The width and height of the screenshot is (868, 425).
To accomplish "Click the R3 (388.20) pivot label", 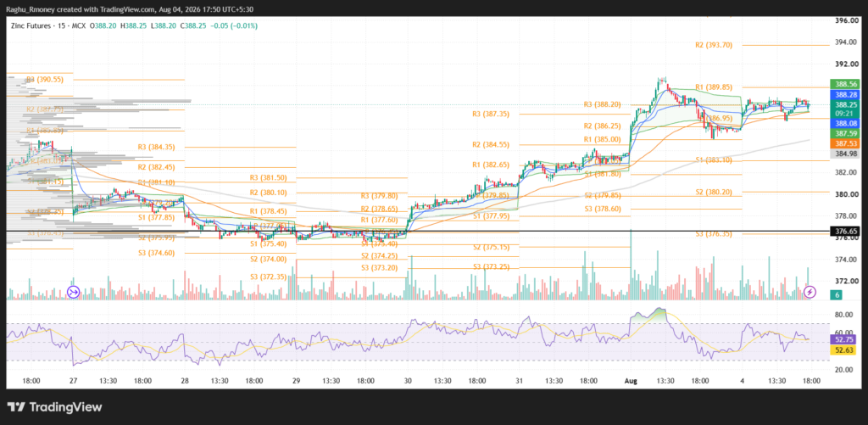I will tap(603, 104).
